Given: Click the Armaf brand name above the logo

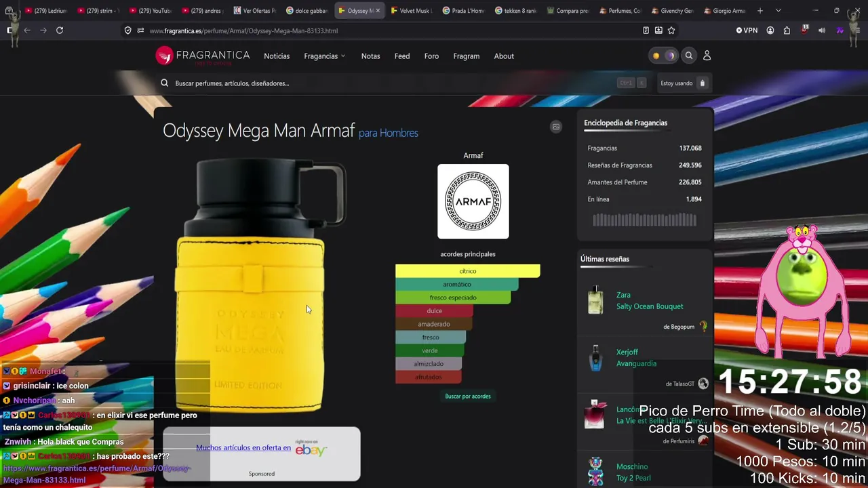Looking at the screenshot, I should tap(473, 156).
